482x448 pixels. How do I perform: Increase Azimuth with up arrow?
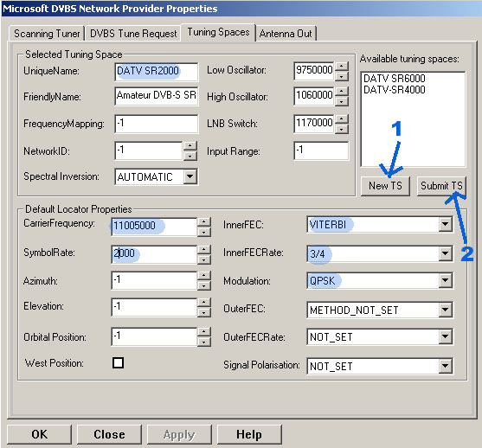click(204, 276)
